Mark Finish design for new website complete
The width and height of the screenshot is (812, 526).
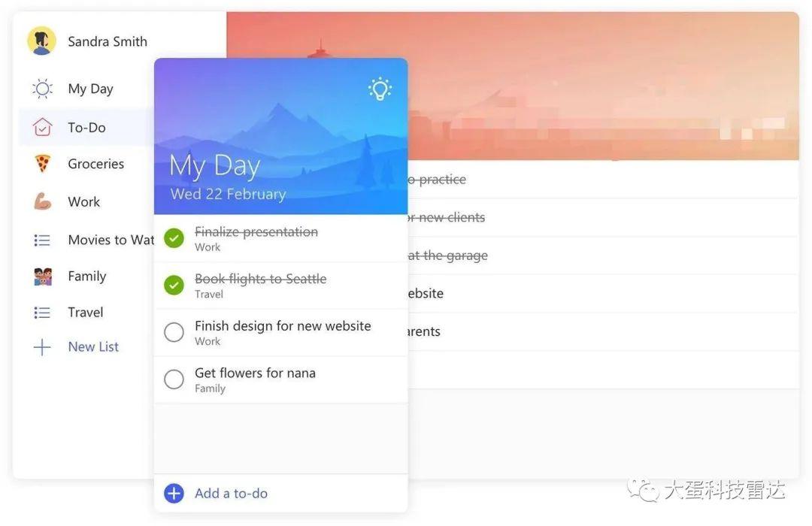point(174,332)
